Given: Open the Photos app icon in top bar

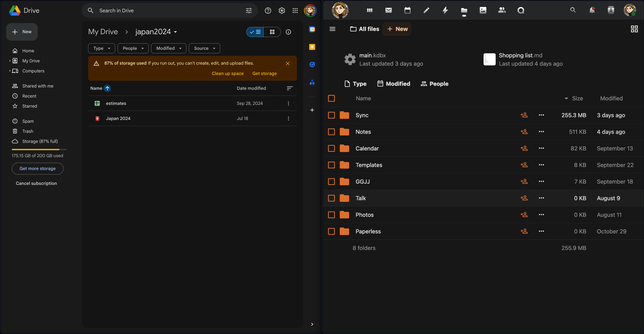Looking at the screenshot, I should (483, 10).
